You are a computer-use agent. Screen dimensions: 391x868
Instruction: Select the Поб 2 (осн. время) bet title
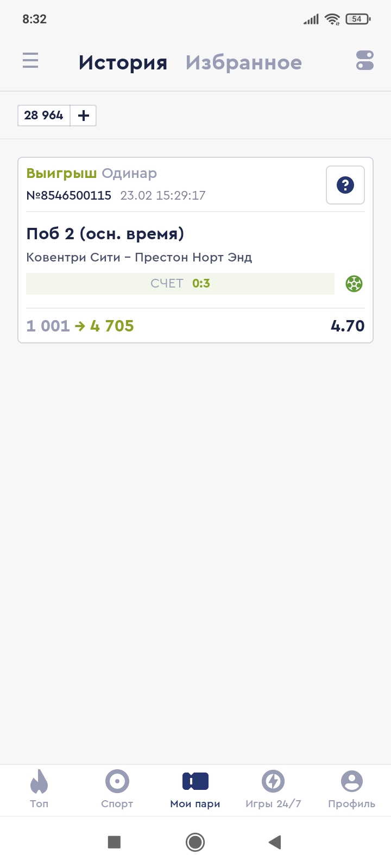(105, 234)
